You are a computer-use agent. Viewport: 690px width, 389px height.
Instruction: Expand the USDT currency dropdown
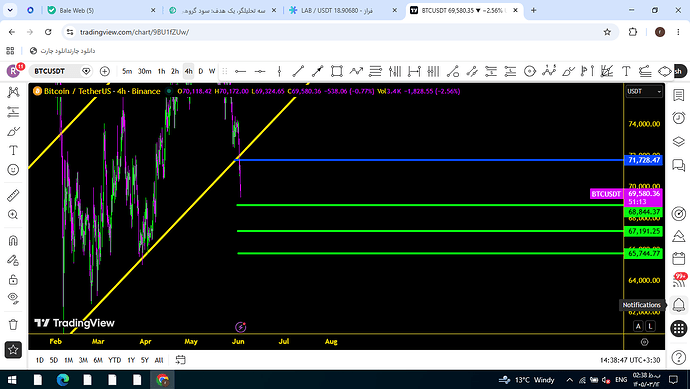coord(644,91)
